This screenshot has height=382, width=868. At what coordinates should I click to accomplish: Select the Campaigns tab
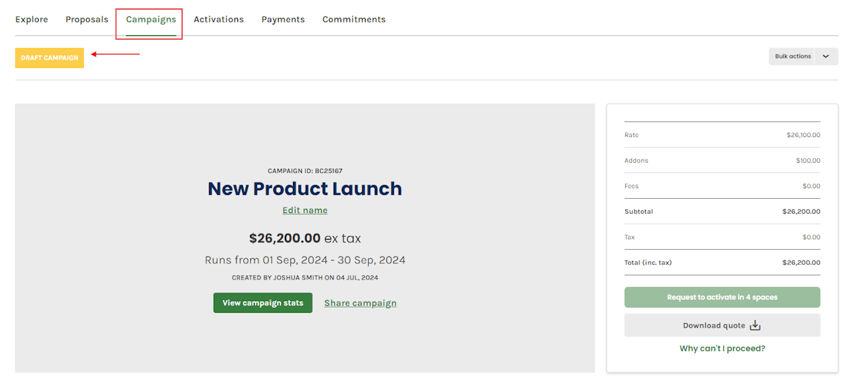(x=151, y=20)
